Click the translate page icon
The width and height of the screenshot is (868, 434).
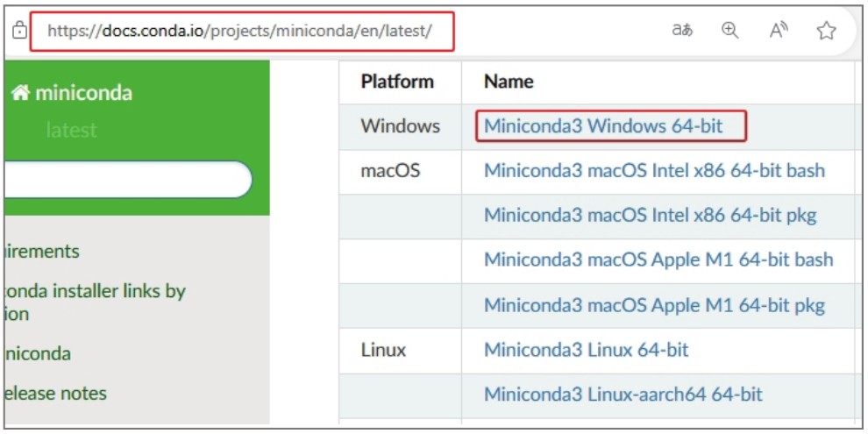[682, 31]
